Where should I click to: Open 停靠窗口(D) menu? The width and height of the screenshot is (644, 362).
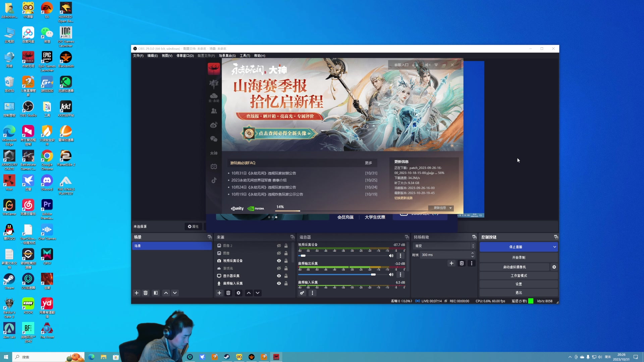pos(185,56)
